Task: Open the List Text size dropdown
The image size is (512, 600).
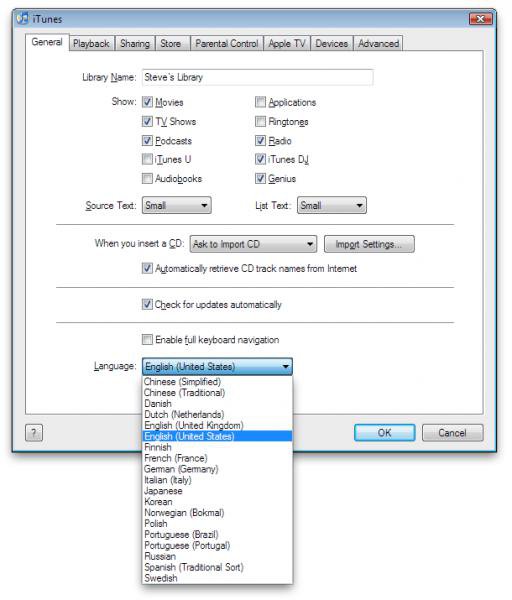Action: pyautogui.click(x=332, y=205)
